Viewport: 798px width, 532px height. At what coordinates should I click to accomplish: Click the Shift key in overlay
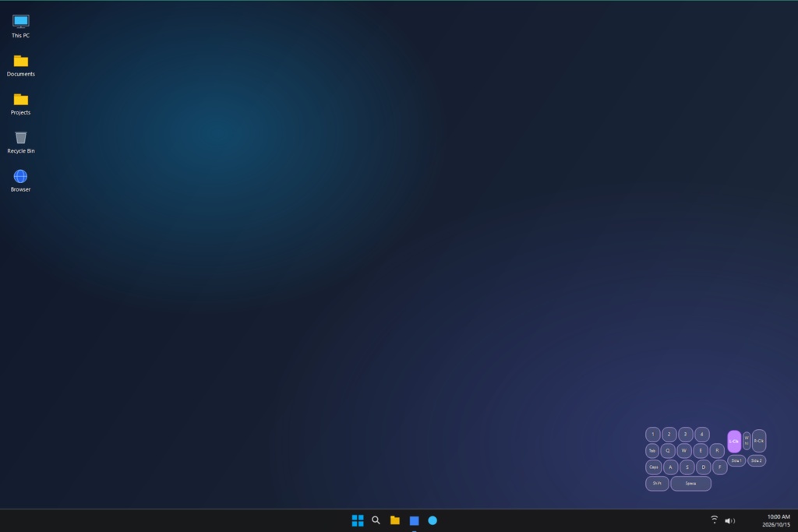[x=657, y=483]
